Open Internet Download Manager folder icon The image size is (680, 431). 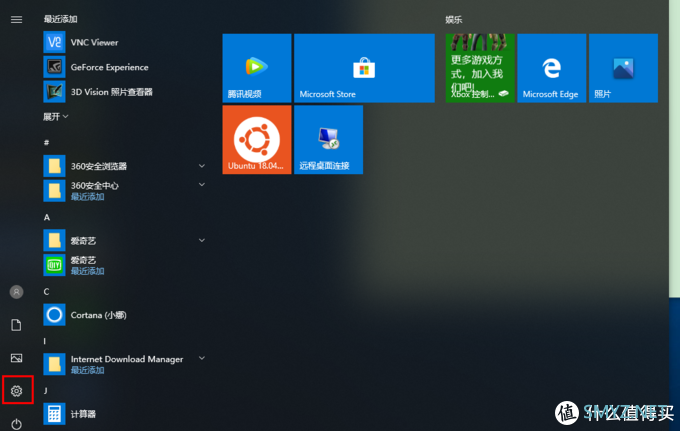pos(54,364)
